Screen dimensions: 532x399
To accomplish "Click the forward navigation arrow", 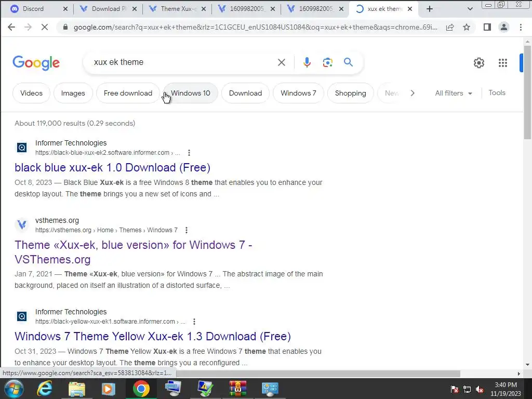I will [x=28, y=27].
